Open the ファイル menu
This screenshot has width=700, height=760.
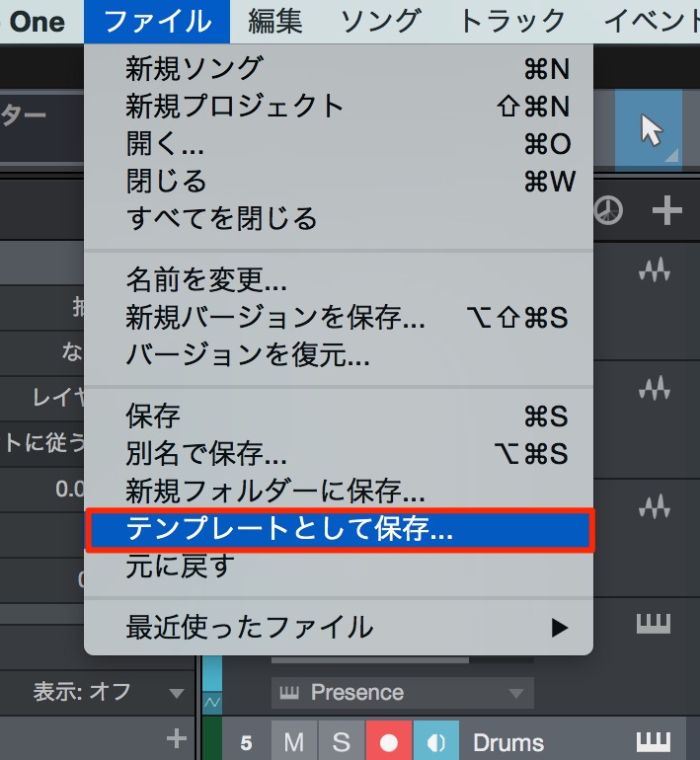(x=157, y=22)
